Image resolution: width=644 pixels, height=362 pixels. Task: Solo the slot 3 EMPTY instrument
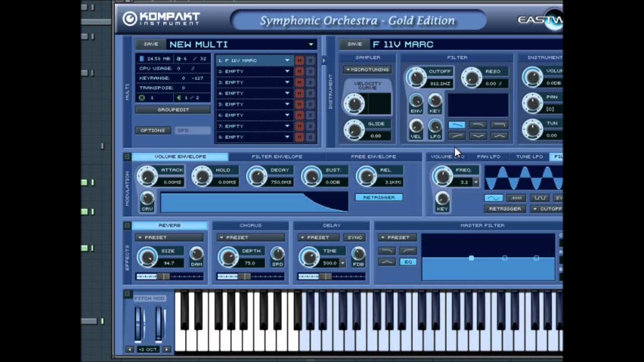pyautogui.click(x=310, y=82)
